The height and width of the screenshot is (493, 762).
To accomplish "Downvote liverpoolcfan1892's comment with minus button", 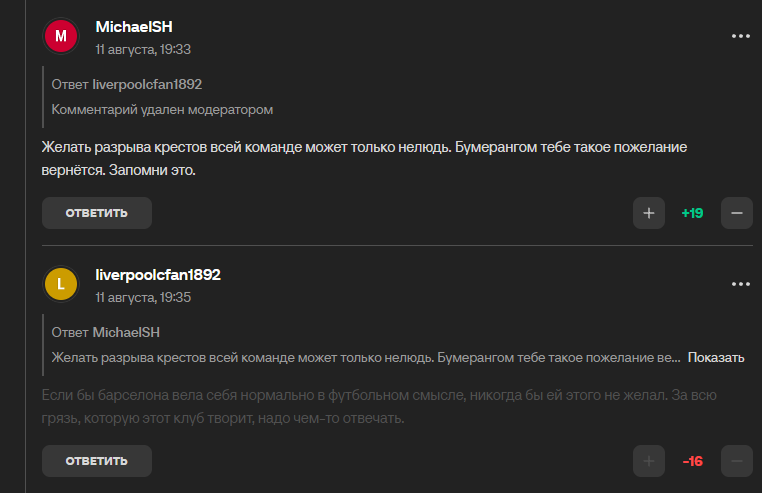I will pos(737,461).
